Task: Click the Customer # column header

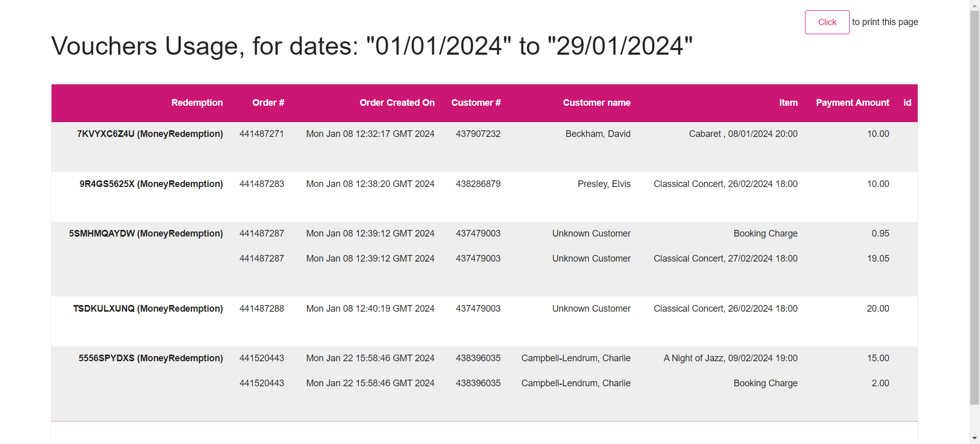Action: [476, 103]
